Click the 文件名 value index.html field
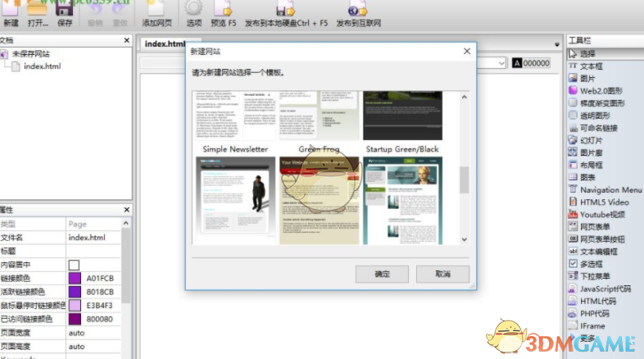This screenshot has width=644, height=359. (x=93, y=238)
